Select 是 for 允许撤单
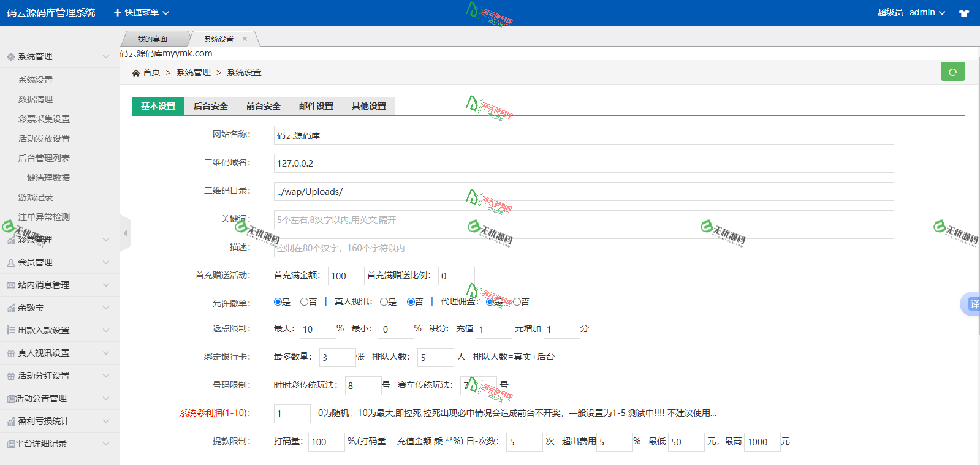 (278, 301)
